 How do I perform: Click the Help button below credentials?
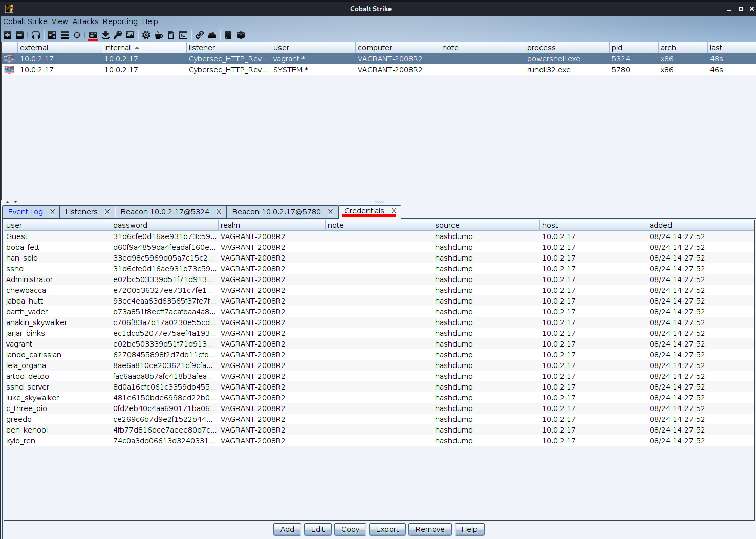coord(469,529)
